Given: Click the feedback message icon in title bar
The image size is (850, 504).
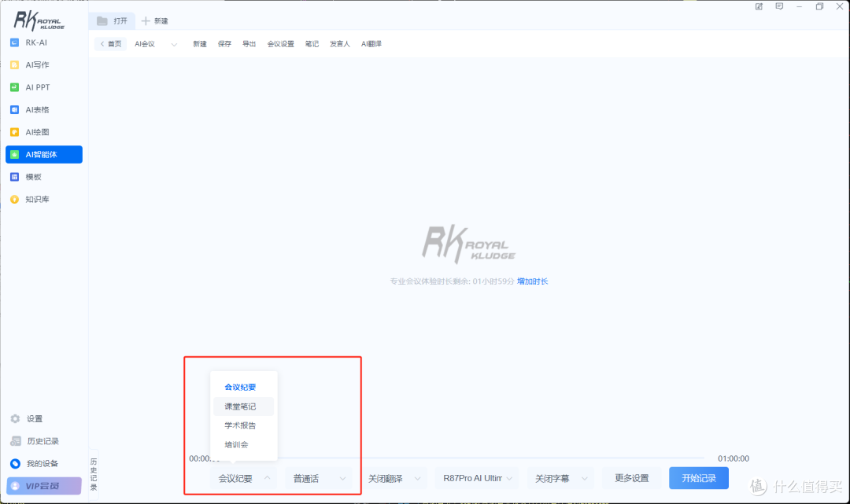Looking at the screenshot, I should point(779,6).
